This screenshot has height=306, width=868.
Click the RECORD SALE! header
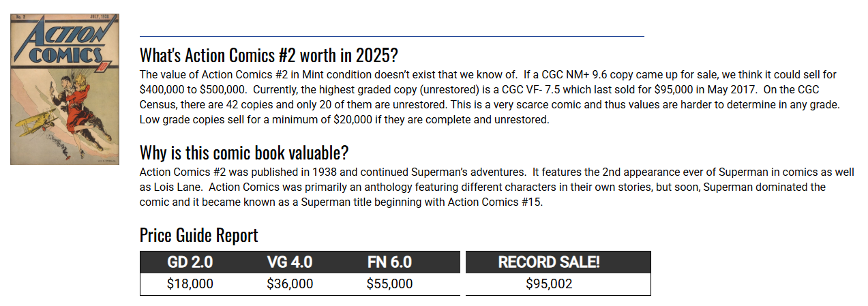pyautogui.click(x=549, y=262)
